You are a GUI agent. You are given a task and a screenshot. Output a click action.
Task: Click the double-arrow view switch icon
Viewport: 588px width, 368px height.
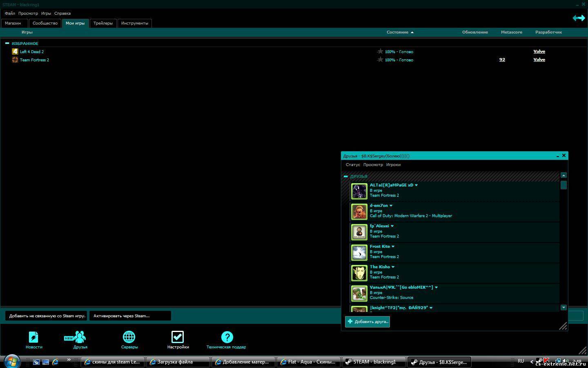pos(579,18)
